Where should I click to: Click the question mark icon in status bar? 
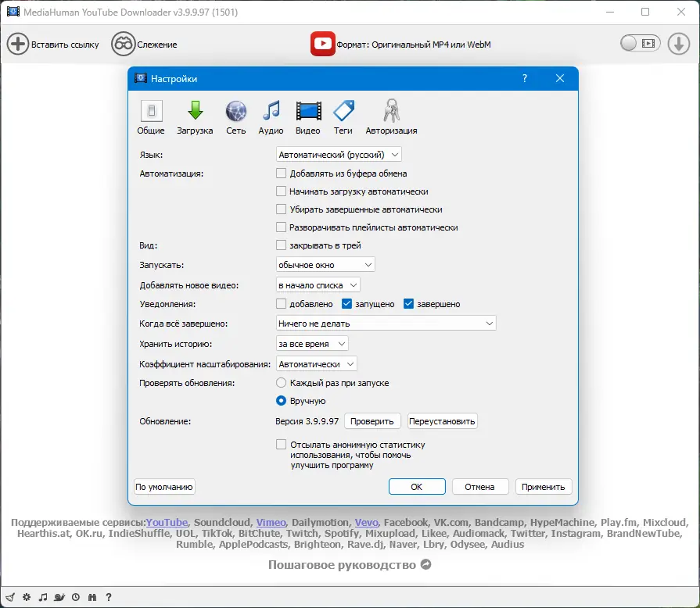(109, 597)
